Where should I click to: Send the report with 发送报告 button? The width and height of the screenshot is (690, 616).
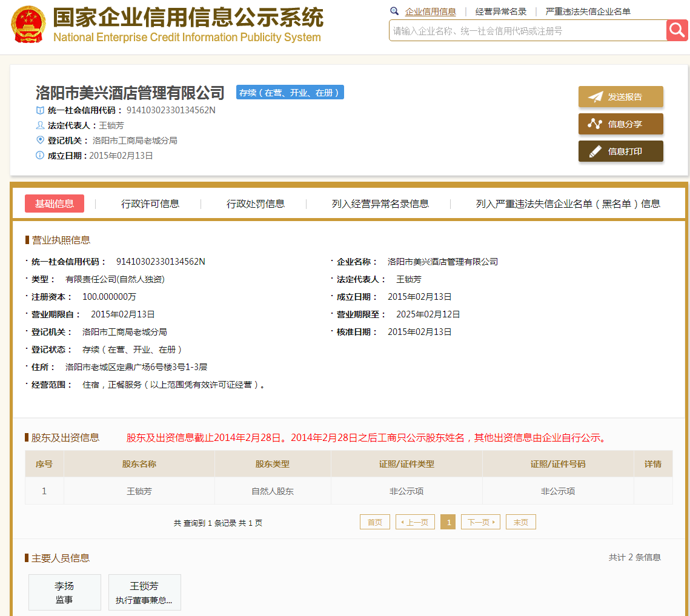coord(620,97)
